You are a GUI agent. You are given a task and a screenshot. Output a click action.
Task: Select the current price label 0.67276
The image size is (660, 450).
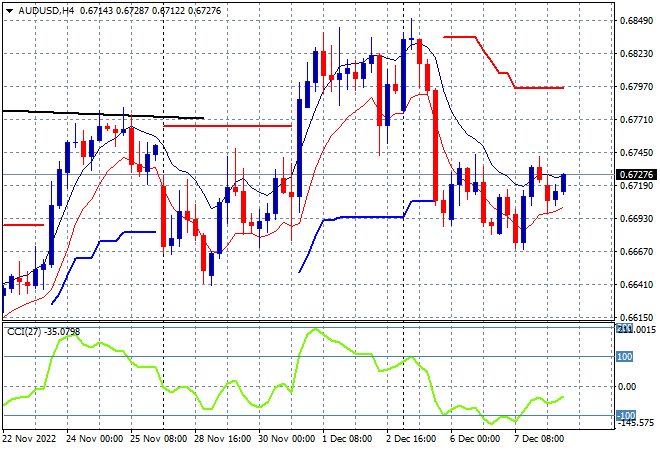[x=636, y=174]
